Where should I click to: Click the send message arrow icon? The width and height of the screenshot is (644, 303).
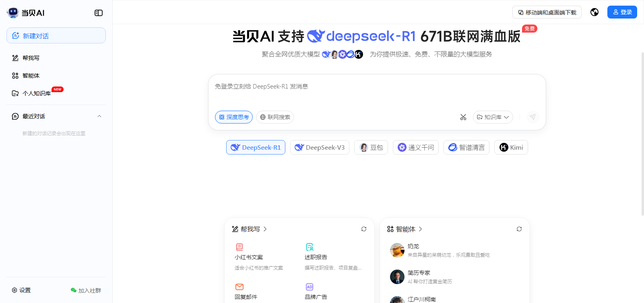533,117
